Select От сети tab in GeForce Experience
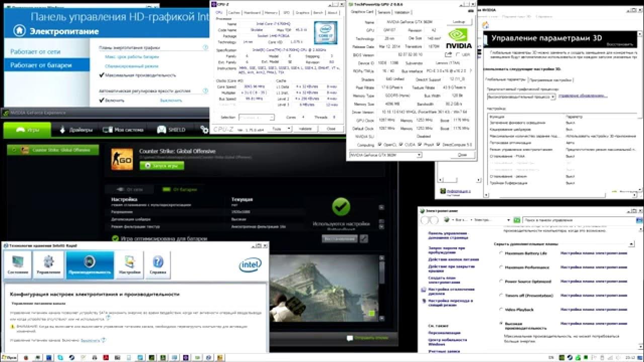The width and height of the screenshot is (644, 362). 130,190
